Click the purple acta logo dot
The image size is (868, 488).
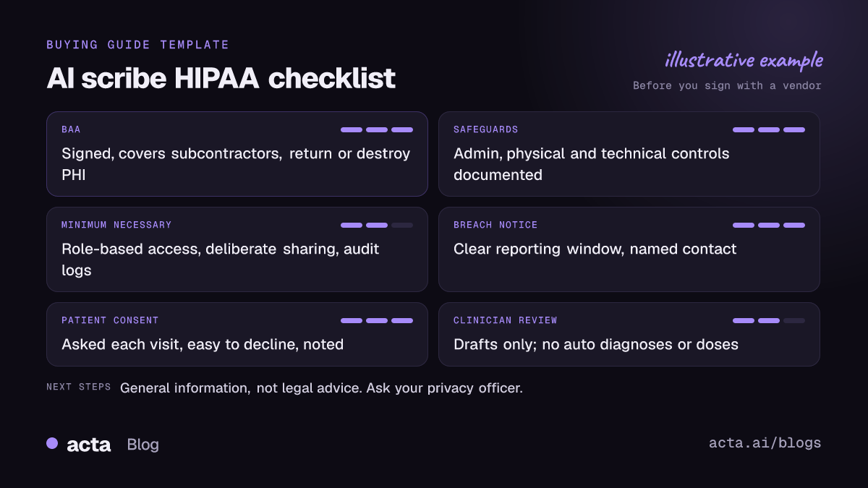(x=52, y=443)
